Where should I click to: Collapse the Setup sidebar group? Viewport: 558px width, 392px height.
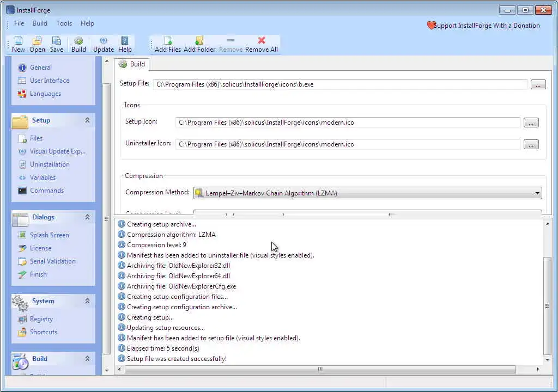click(87, 120)
